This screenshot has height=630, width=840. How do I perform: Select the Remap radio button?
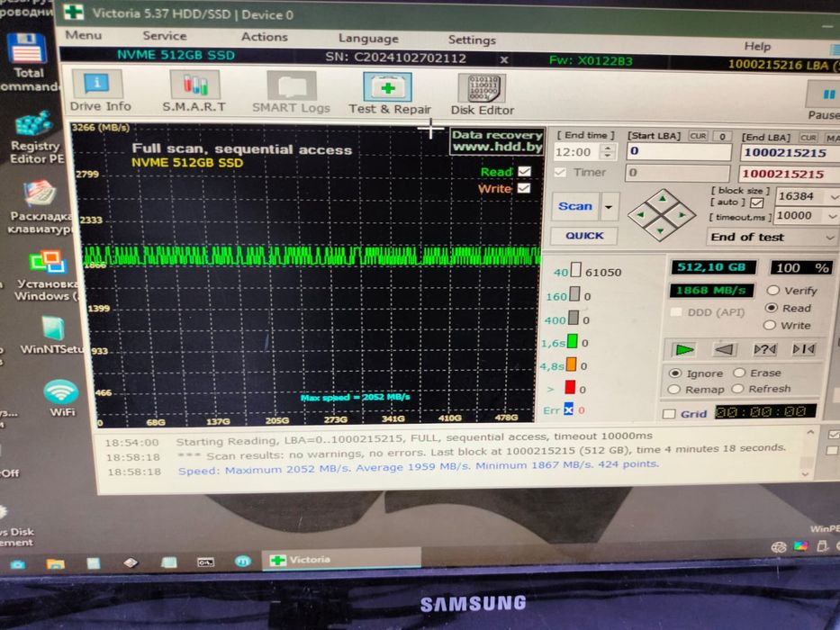[674, 389]
